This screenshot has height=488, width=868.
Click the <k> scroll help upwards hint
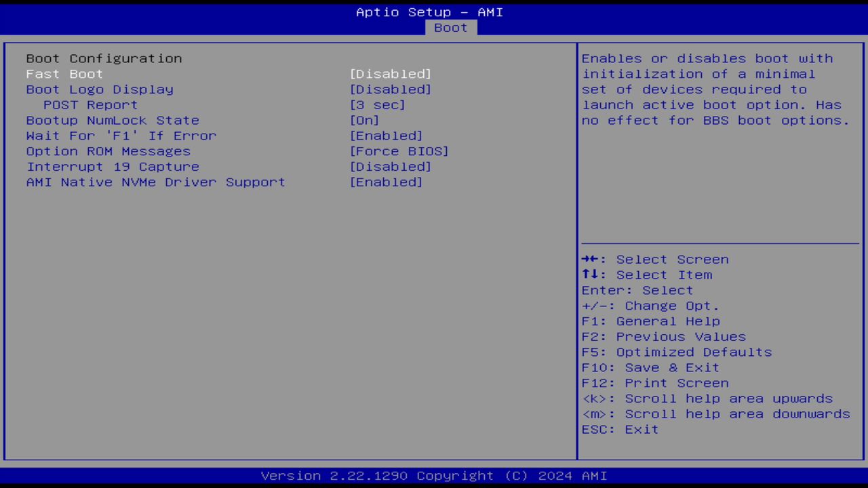pos(707,399)
